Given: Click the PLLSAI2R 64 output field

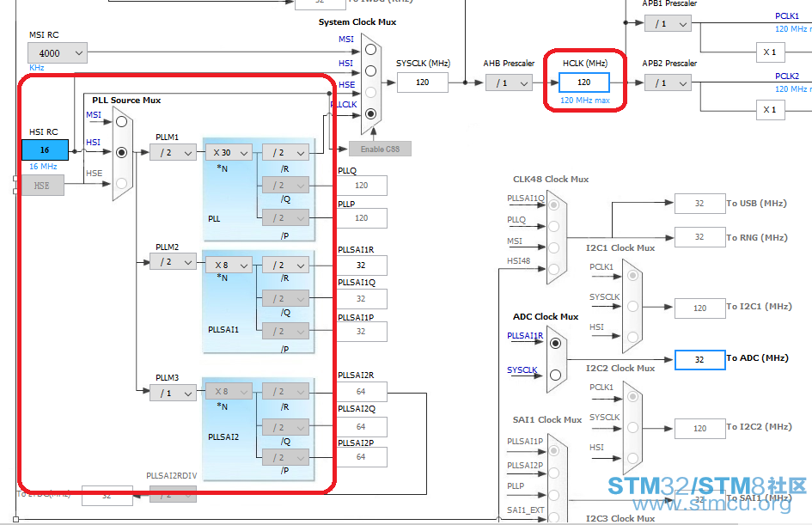Looking at the screenshot, I should point(362,392).
